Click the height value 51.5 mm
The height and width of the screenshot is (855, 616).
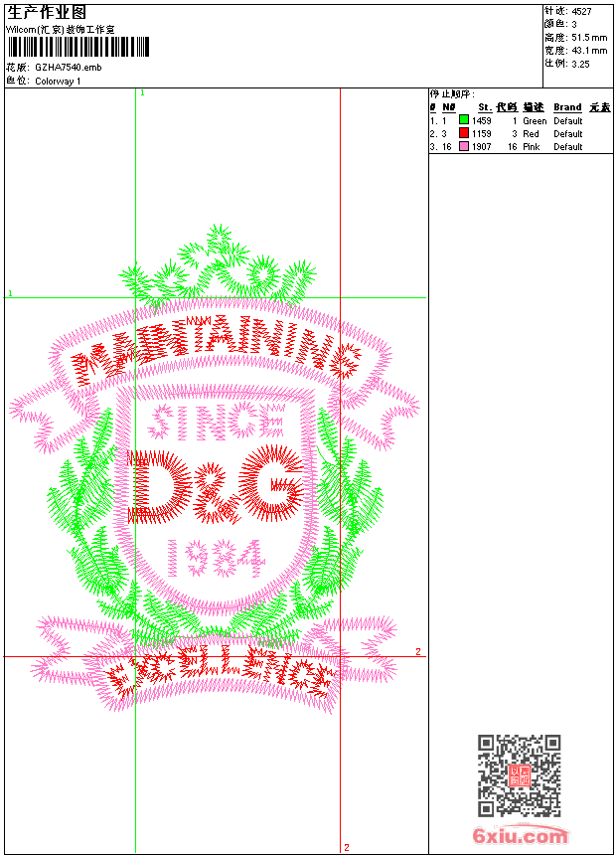tap(589, 38)
